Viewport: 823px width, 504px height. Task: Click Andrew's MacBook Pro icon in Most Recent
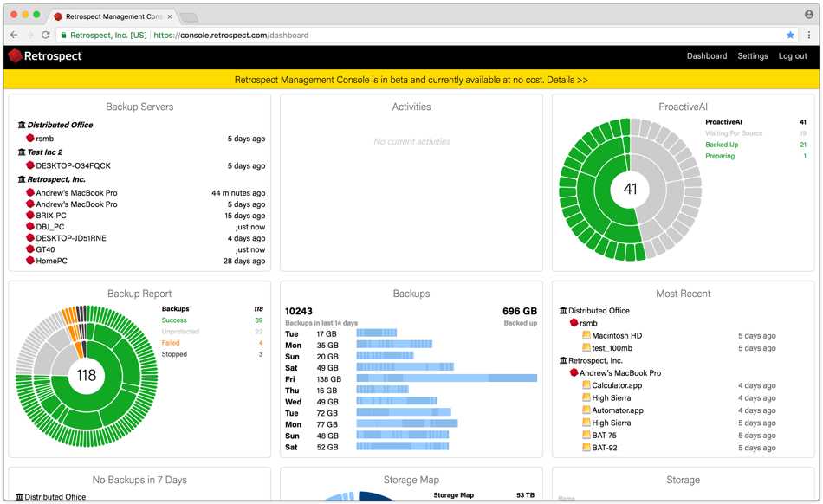tap(574, 373)
